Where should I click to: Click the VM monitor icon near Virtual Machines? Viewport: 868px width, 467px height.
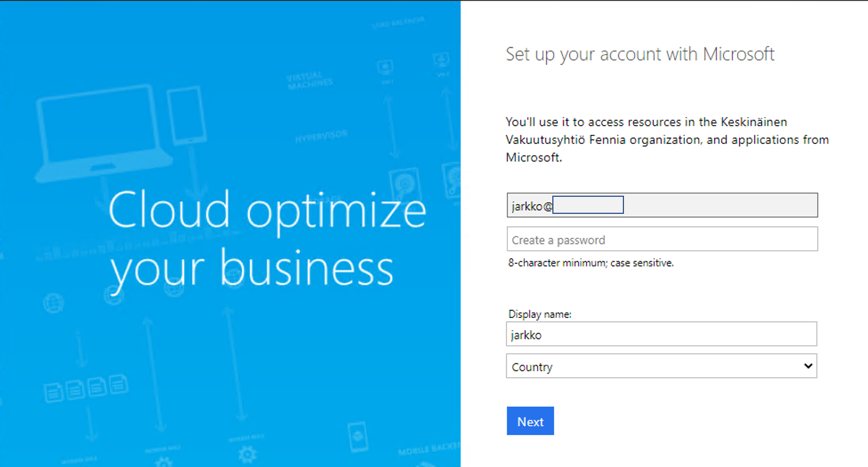385,68
